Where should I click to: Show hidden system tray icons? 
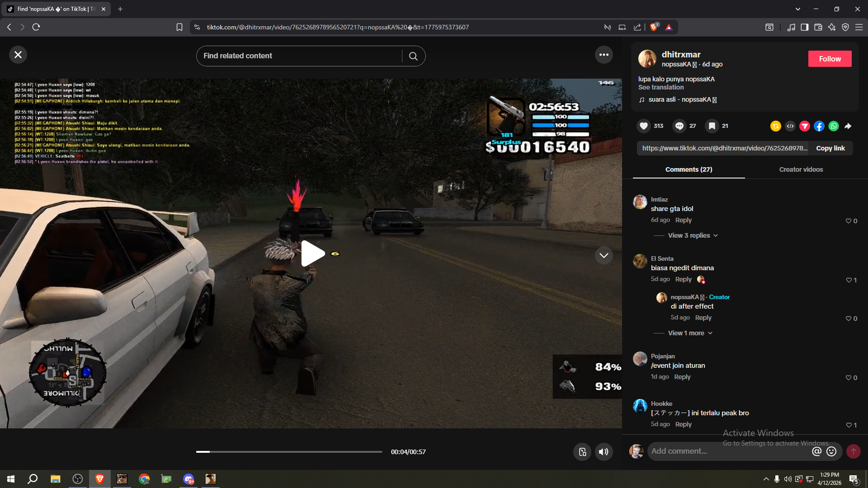766,479
